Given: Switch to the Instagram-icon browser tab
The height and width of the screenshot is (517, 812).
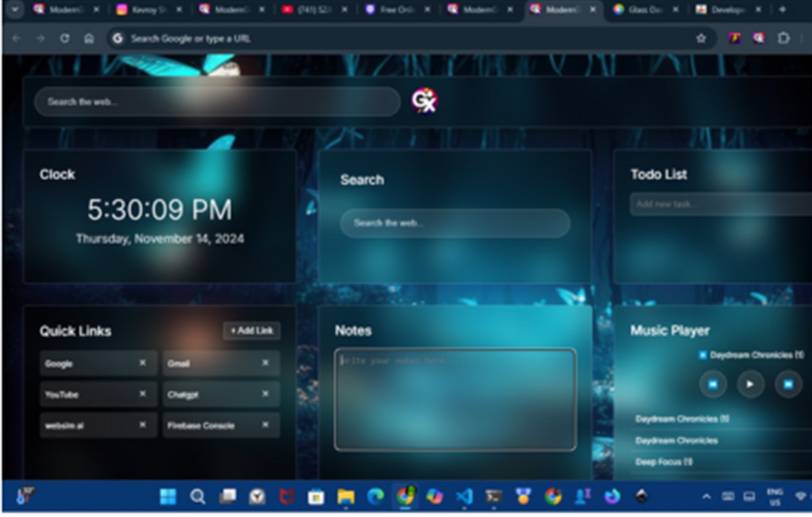Looking at the screenshot, I should tap(148, 9).
